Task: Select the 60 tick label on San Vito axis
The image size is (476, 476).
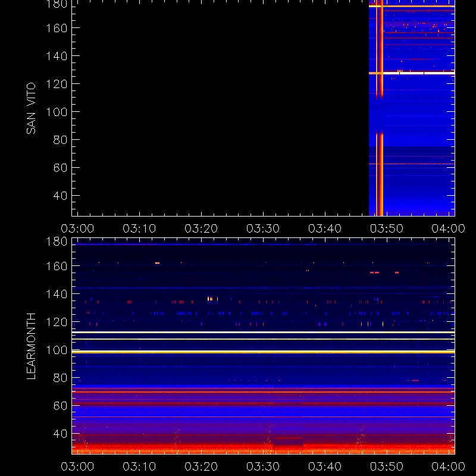Action: coord(60,168)
